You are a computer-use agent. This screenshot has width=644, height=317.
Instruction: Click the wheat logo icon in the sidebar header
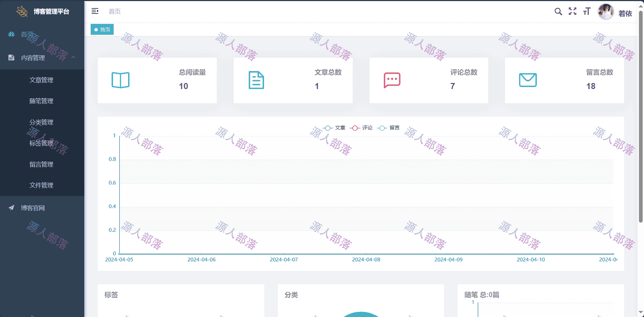(22, 11)
